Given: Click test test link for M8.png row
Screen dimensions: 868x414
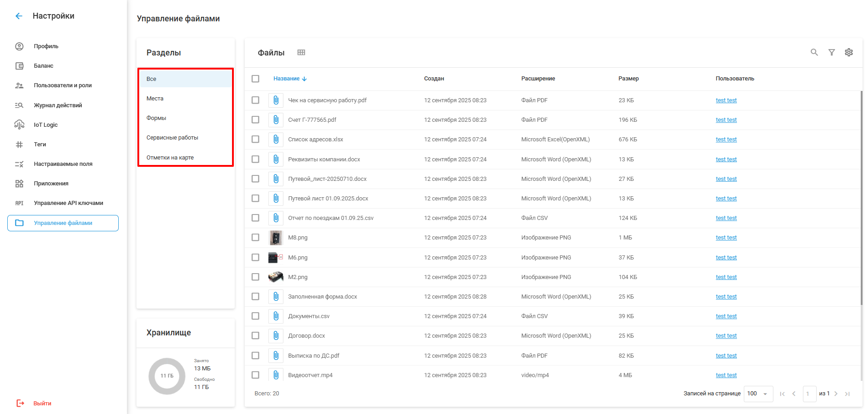Looking at the screenshot, I should point(726,238).
